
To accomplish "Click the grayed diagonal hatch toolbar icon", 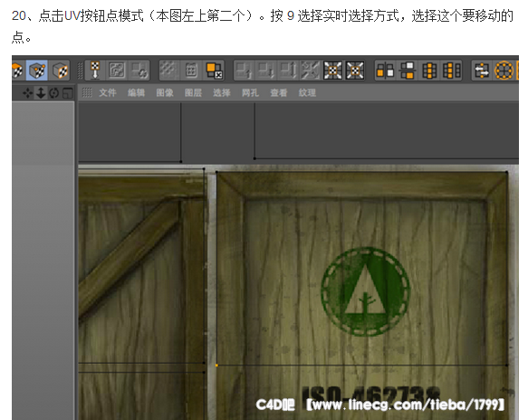I will (x=168, y=71).
